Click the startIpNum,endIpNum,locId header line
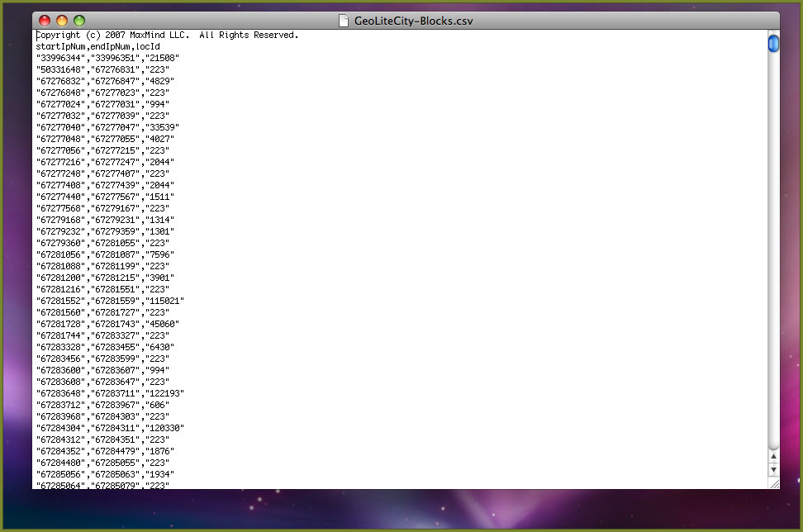Screen dimensions: 803x532 point(97,47)
